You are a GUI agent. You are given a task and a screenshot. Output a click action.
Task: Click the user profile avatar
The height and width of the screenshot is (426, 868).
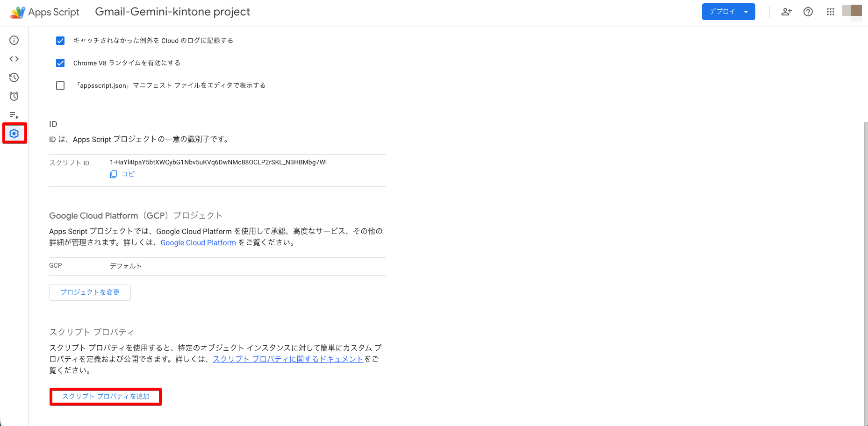[x=852, y=12]
